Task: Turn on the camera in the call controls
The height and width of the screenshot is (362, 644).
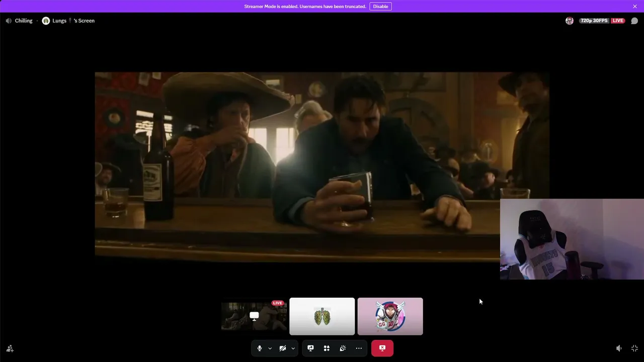Action: 282,348
